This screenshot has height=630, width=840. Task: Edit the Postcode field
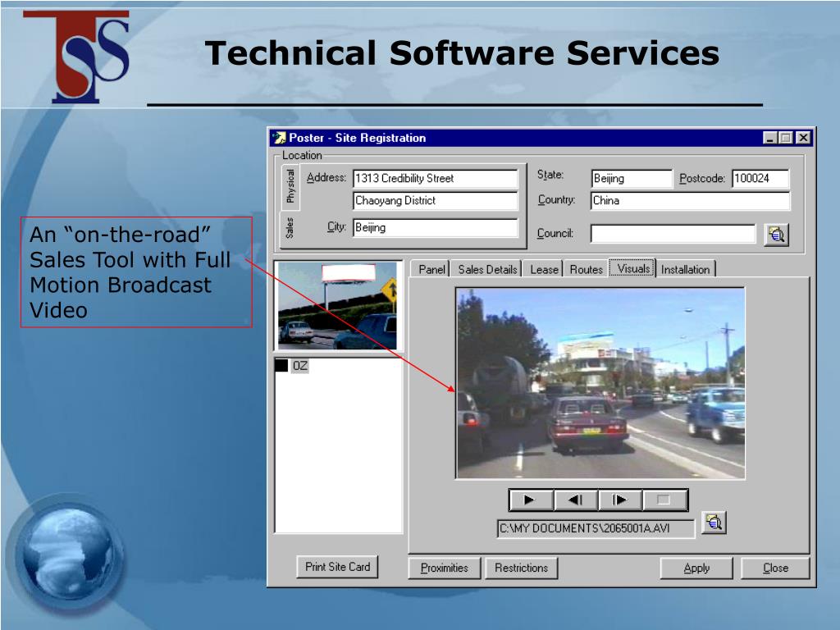pos(760,178)
